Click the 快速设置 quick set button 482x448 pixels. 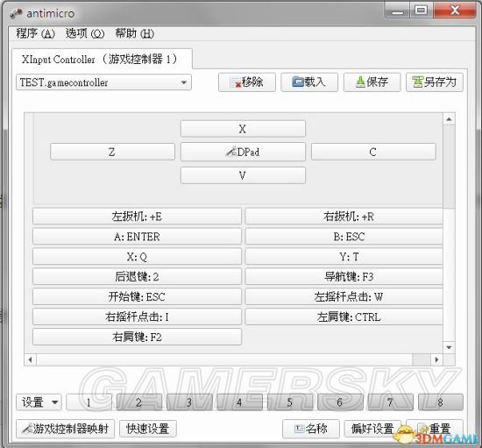[148, 429]
